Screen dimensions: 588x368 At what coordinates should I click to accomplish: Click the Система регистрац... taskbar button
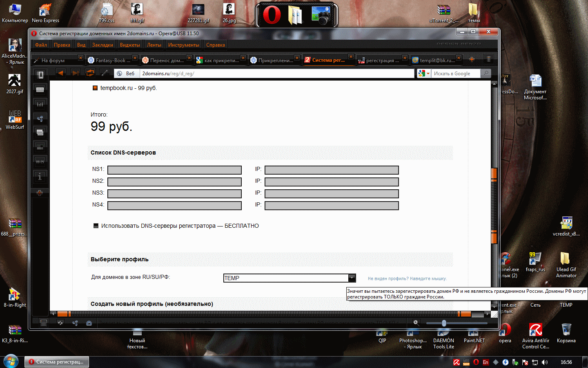(57, 362)
